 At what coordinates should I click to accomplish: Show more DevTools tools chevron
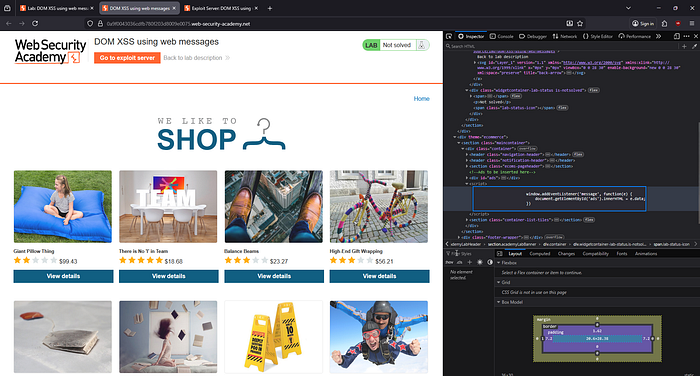click(658, 36)
